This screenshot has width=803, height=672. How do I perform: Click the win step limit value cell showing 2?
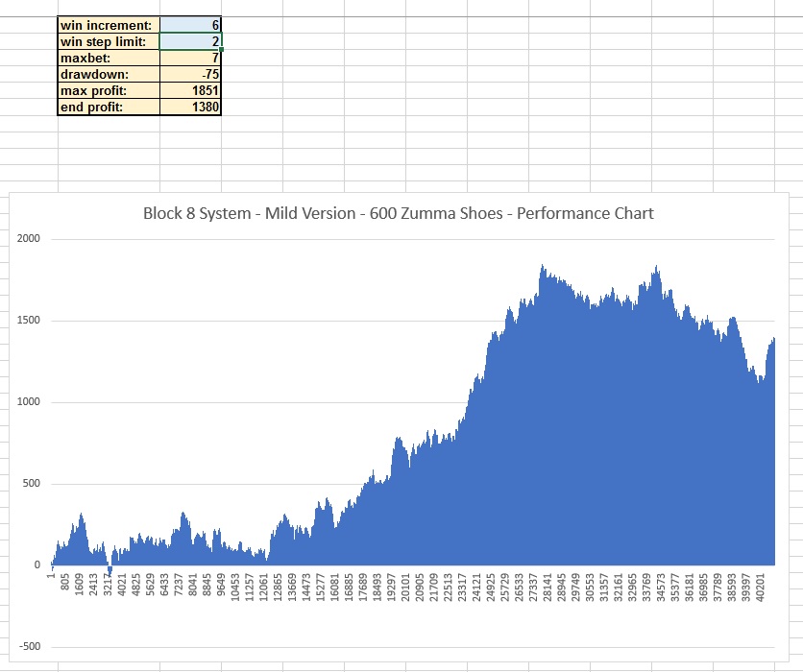pos(191,41)
